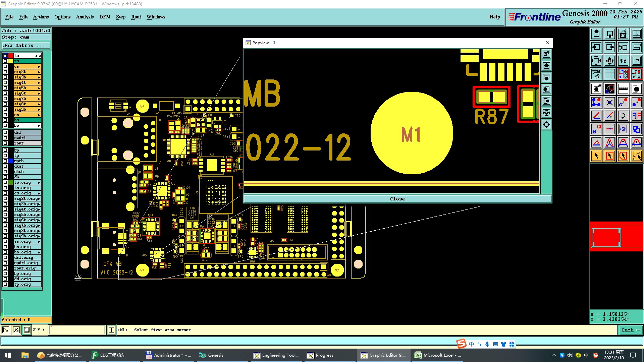Click the diagonal arrow icon left of XY field
Image resolution: width=644 pixels, height=362 pixels.
coord(6,330)
